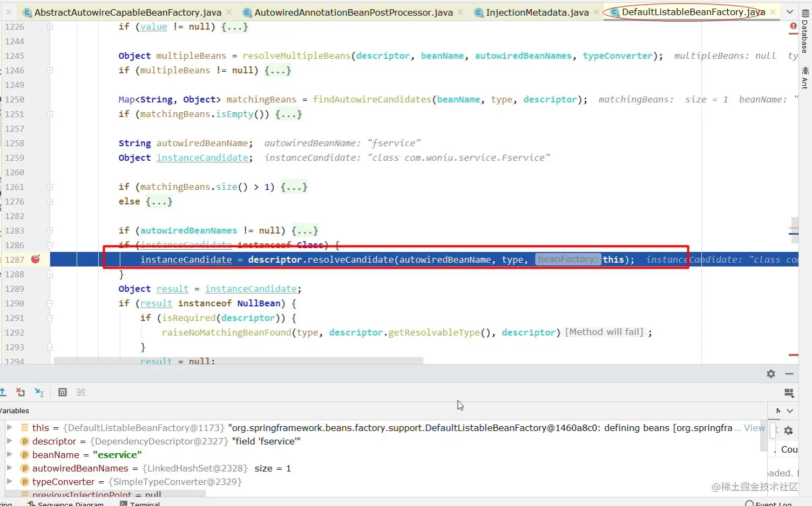Screen dimensions: 812x506
Task: Open AutowiredAnnotationBeanPostProcessor.java editor tab
Action: coord(353,12)
